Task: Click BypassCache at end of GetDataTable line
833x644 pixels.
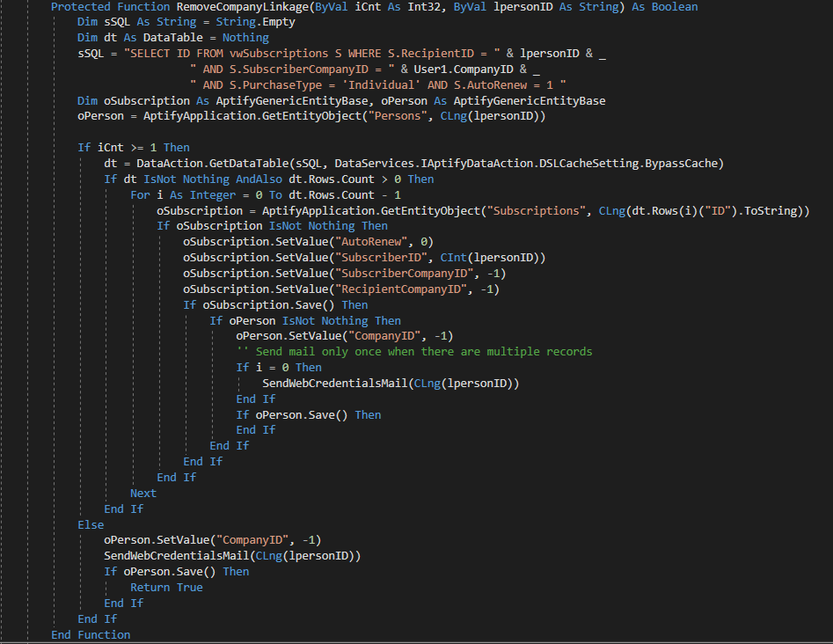Action: click(x=682, y=164)
